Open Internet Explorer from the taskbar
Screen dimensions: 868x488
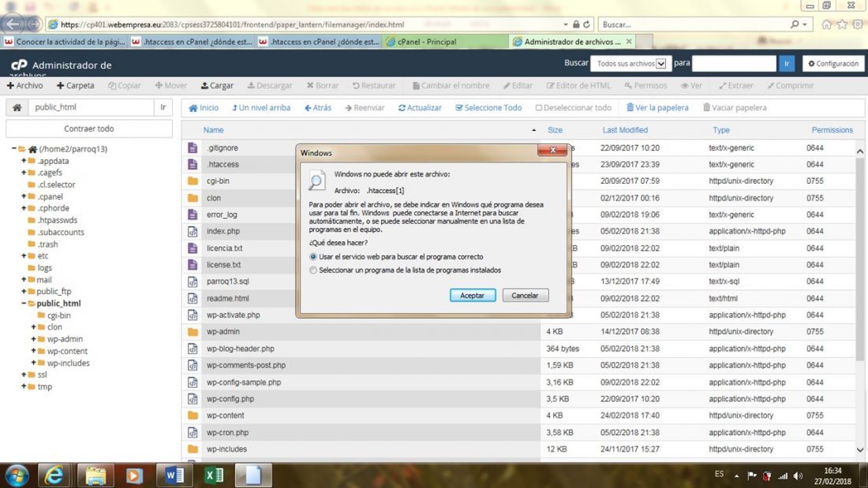point(54,475)
